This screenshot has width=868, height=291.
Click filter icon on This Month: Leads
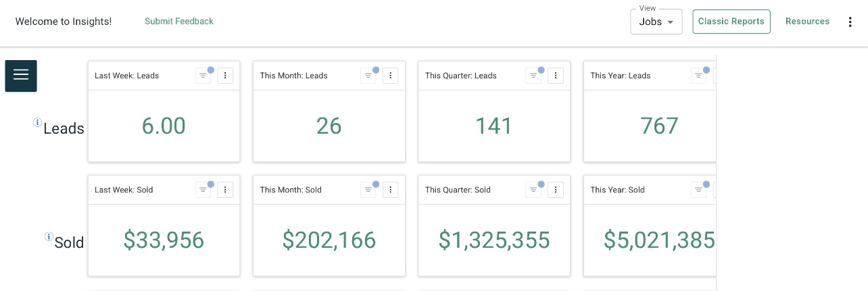[368, 76]
